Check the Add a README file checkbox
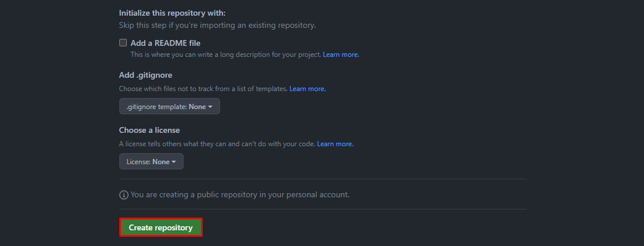The height and width of the screenshot is (246, 644). (x=123, y=43)
